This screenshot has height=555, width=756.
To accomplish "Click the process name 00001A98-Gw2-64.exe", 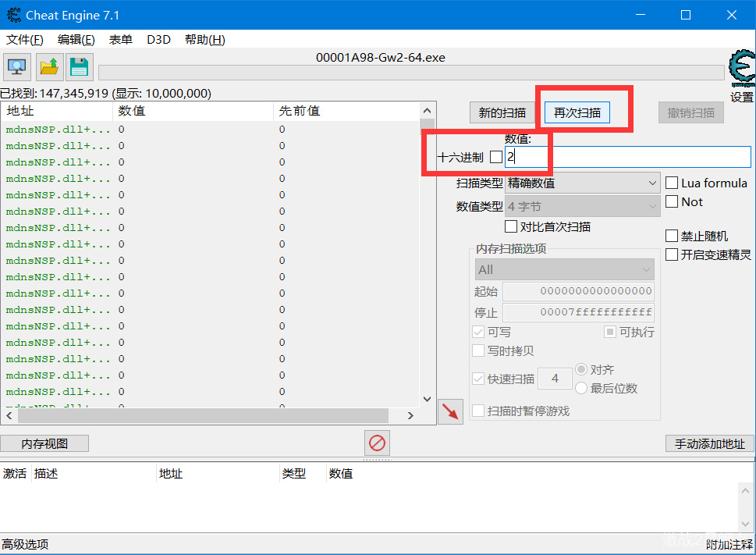I will 381,58.
